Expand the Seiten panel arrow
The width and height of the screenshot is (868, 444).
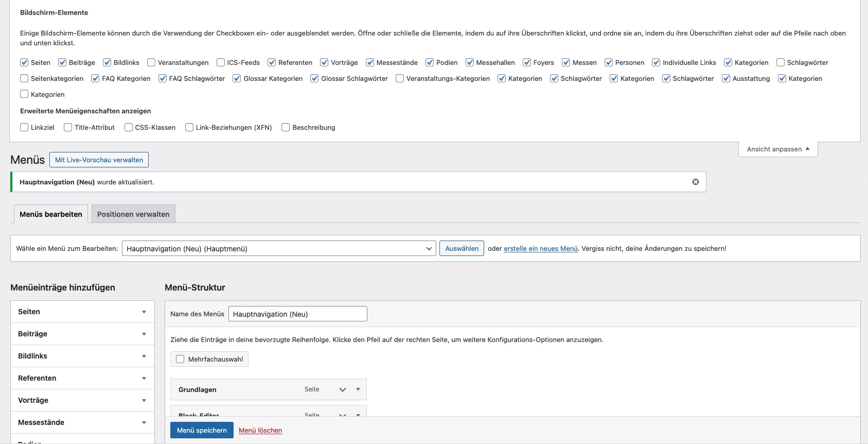[x=144, y=312]
